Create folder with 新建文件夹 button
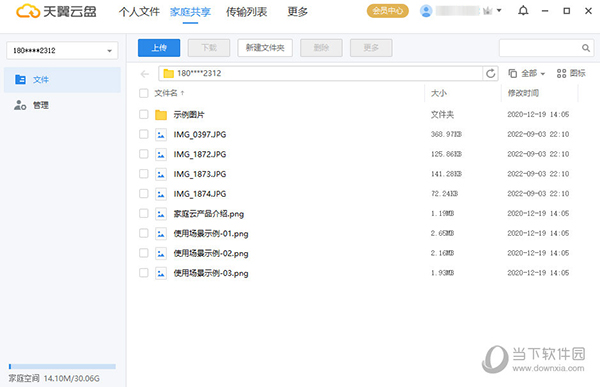The image size is (600, 387). (x=265, y=48)
